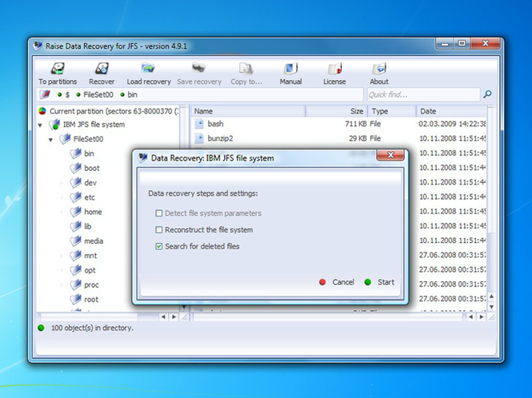Maximize the Raise Data Recovery window

coord(462,43)
